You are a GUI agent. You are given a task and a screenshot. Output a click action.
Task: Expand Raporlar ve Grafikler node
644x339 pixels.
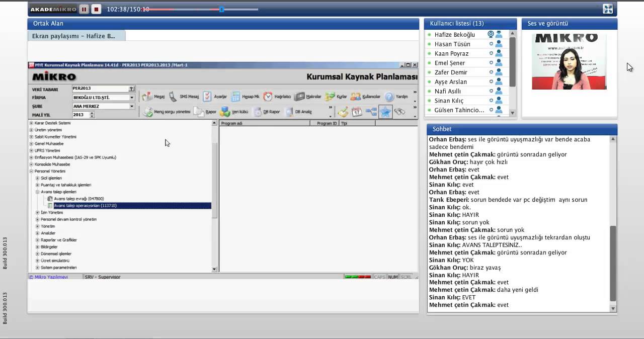37,240
